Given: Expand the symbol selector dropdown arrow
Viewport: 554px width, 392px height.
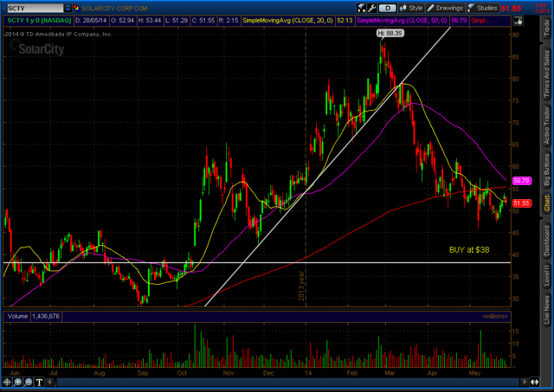Looking at the screenshot, I should coord(68,8).
